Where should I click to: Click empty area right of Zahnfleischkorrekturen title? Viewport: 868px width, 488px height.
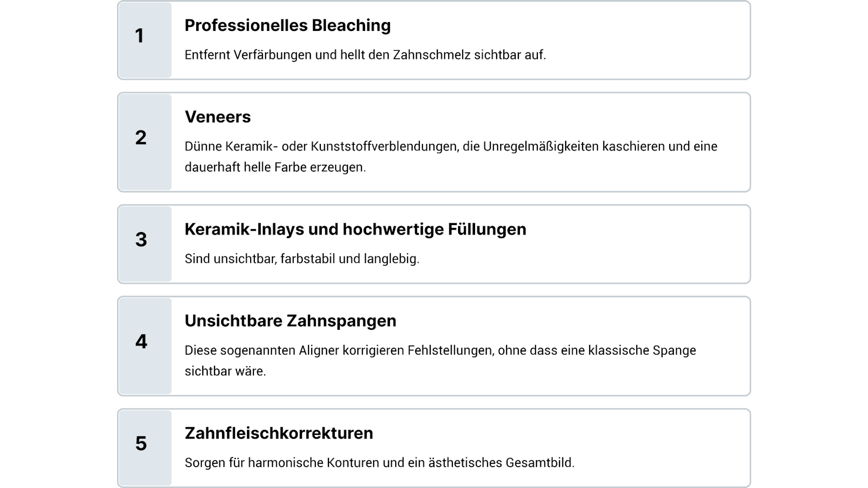tap(554, 433)
